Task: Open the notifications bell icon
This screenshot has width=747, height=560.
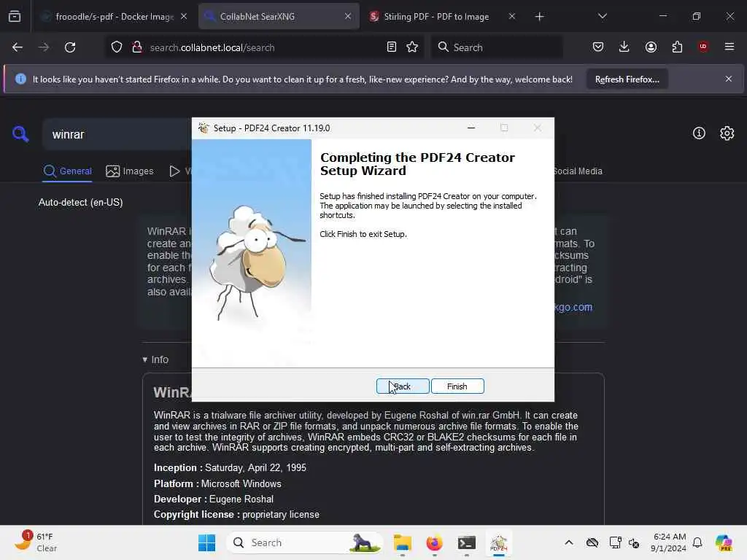Action: point(697,542)
